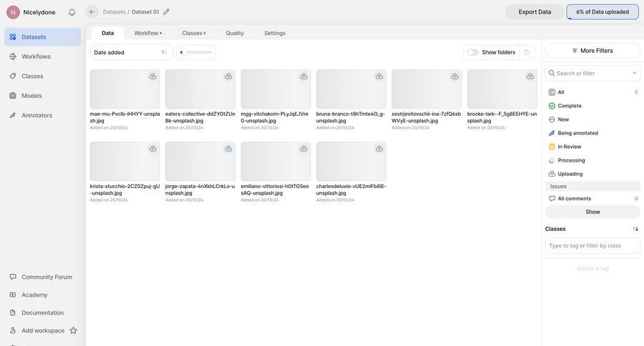Click upload cloud icon on brooke-lark image
644x346 pixels.
530,76
